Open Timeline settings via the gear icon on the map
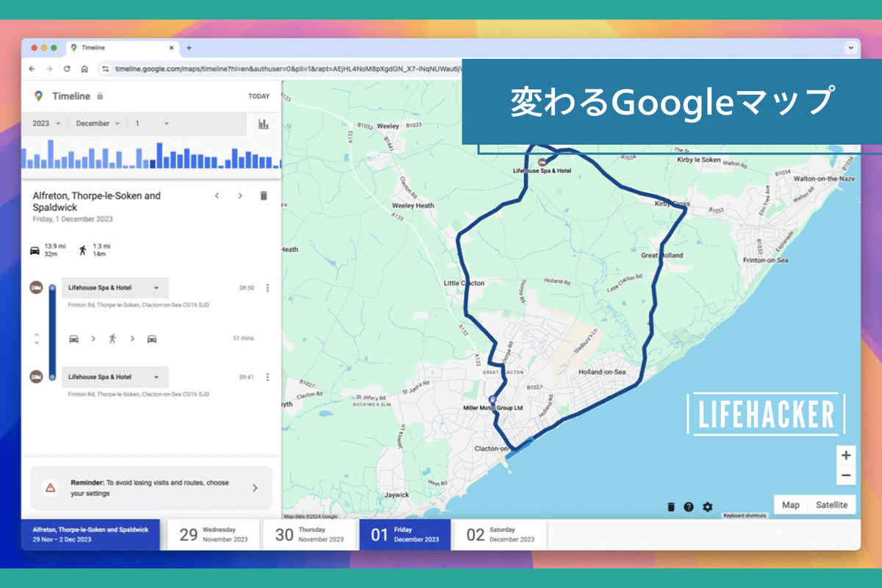The width and height of the screenshot is (882, 588). pyautogui.click(x=707, y=506)
